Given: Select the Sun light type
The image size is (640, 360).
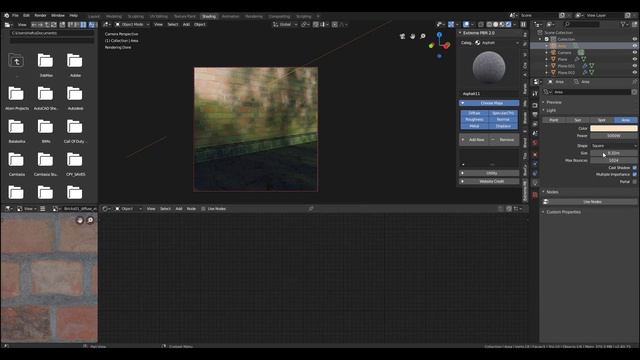Looking at the screenshot, I should [578, 120].
